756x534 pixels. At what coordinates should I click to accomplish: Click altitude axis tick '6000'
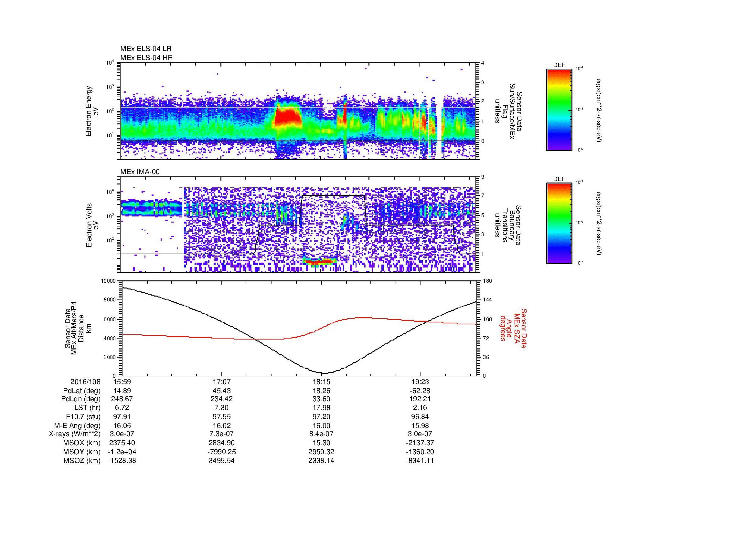110,319
